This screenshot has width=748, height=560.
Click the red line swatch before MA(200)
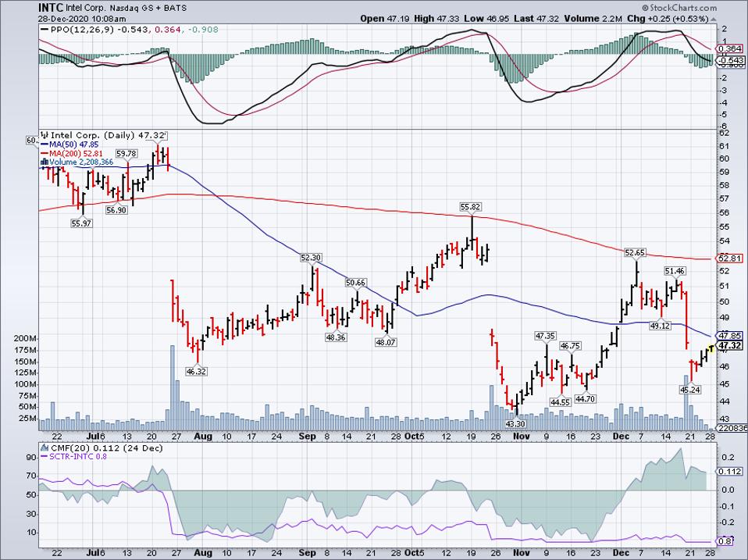point(45,153)
